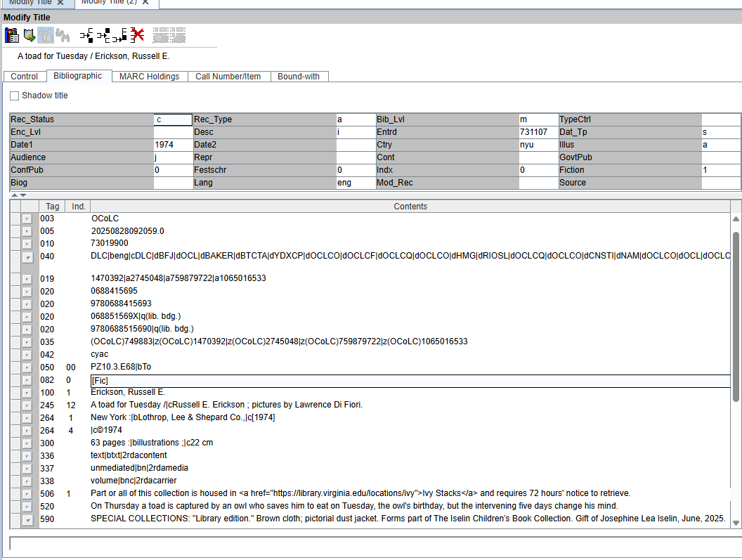The image size is (742, 560).
Task: Click the eyeglasses display helper icon
Action: pos(46,35)
